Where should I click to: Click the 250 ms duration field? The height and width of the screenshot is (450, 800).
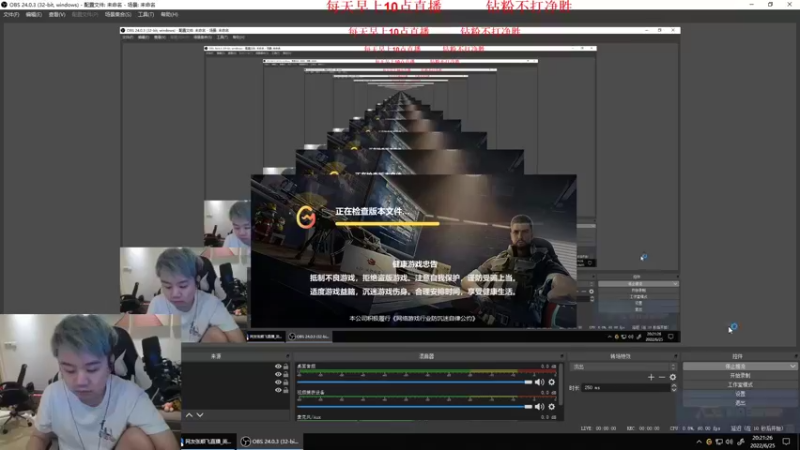626,388
